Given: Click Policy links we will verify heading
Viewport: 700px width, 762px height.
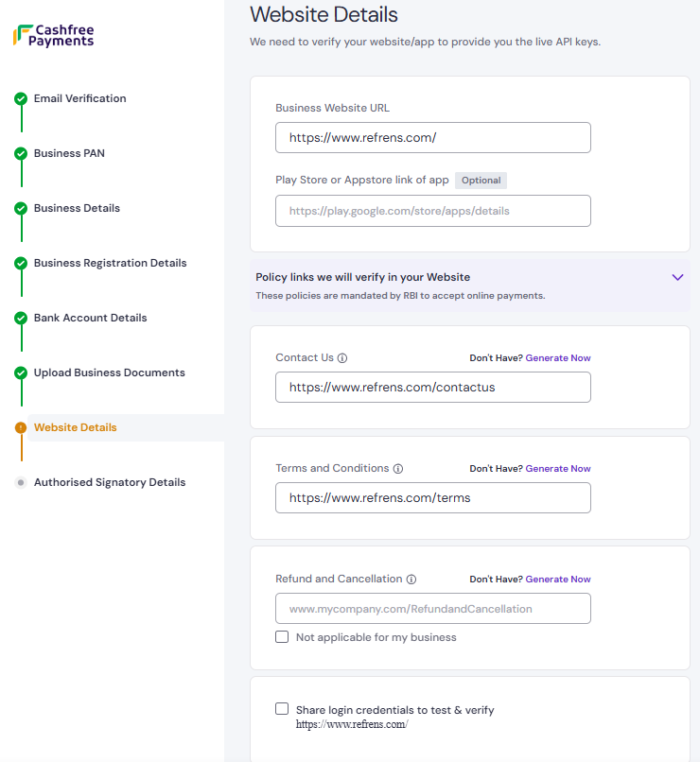Looking at the screenshot, I should (362, 277).
